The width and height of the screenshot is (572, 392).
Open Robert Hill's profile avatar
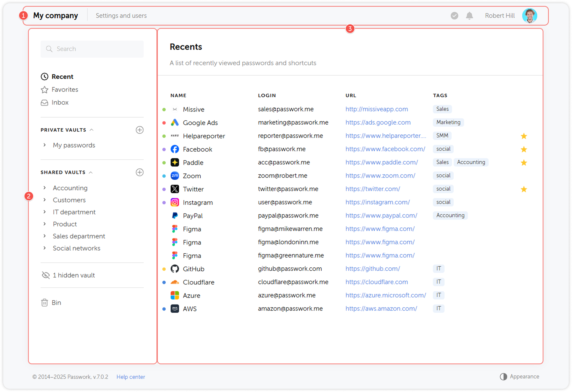529,15
